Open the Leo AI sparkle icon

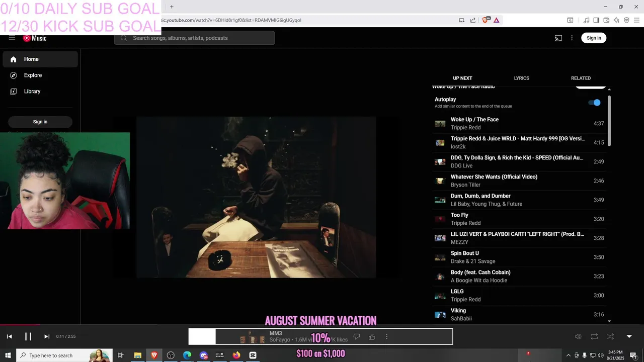616,20
